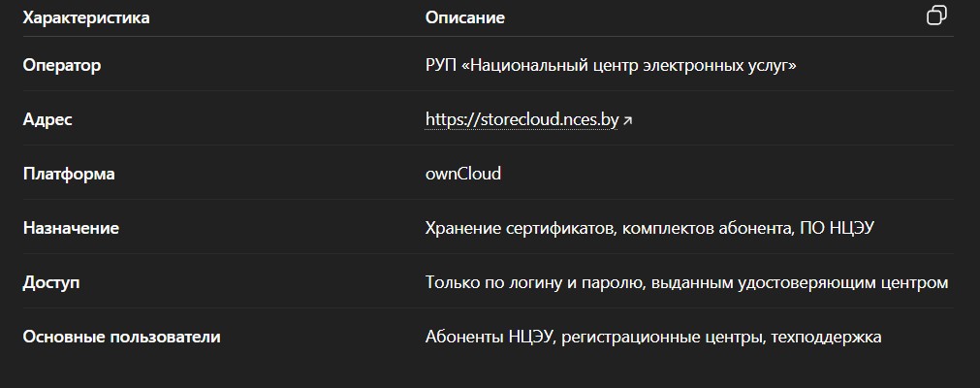Screen dimensions: 980x388
Task: Click the Хранение сертификатов description text
Action: 519,228
